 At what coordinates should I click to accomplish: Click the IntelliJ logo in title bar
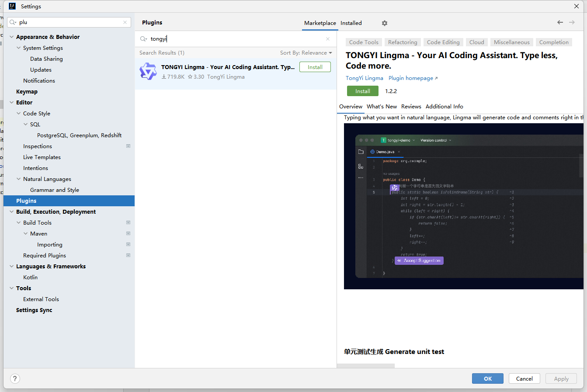(12, 6)
